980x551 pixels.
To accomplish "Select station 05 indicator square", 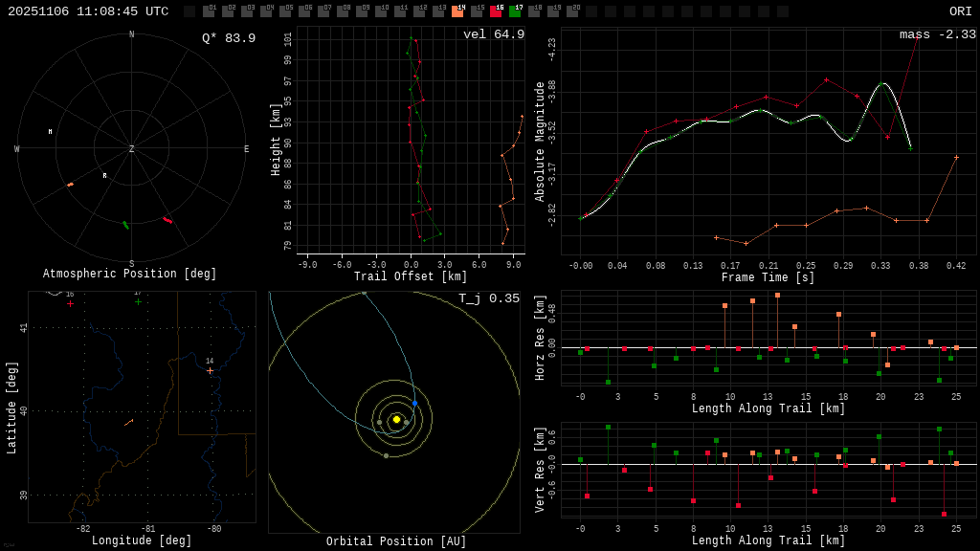I will pos(285,11).
